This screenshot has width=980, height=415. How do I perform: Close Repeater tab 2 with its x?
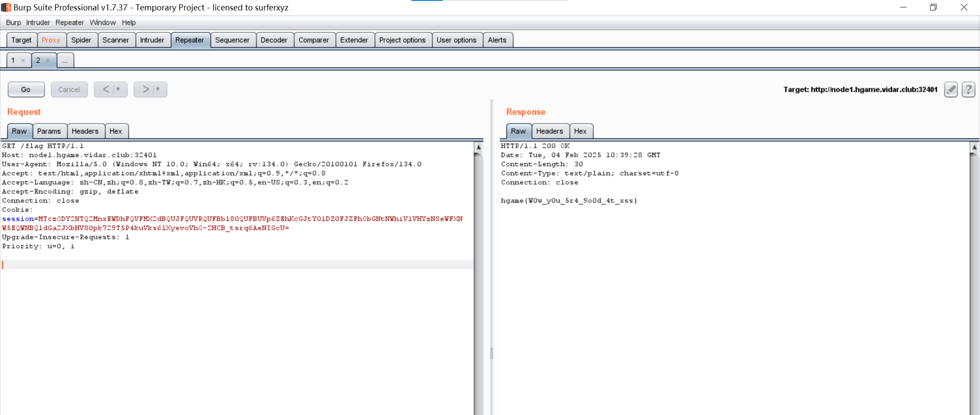tap(48, 60)
